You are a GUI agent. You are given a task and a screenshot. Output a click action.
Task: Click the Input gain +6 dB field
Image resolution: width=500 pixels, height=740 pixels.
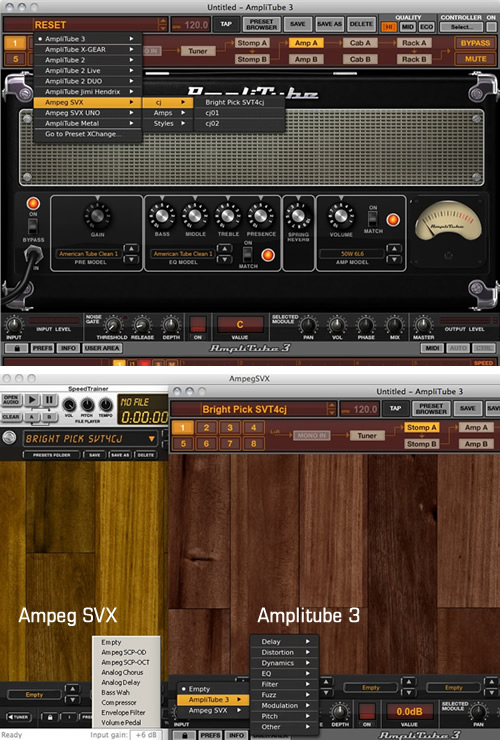tap(145, 735)
